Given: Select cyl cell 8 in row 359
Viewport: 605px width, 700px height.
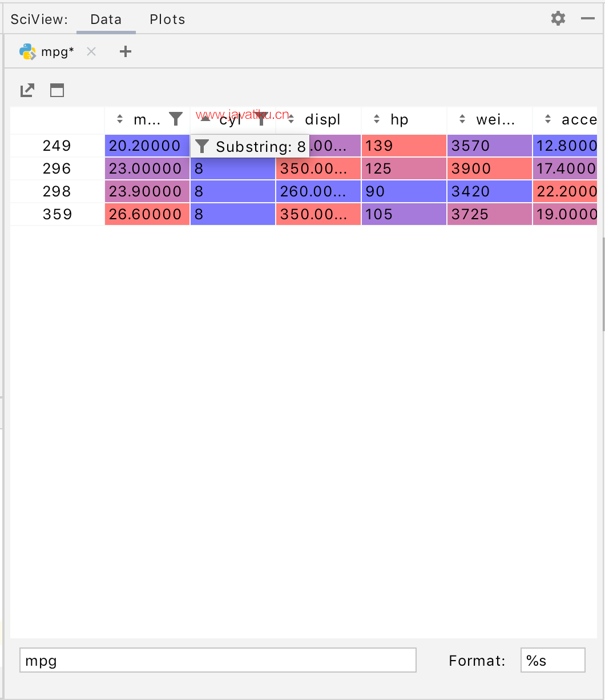Looking at the screenshot, I should coord(233,214).
